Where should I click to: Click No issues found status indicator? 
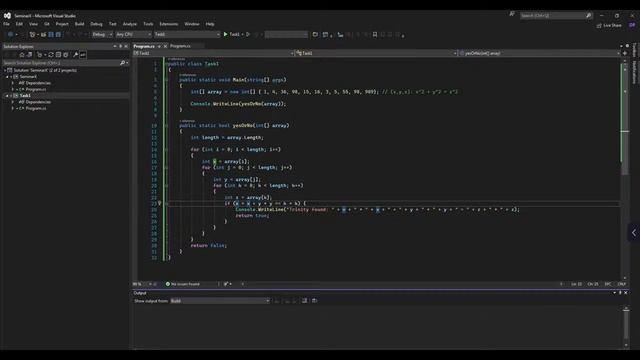coord(183,284)
